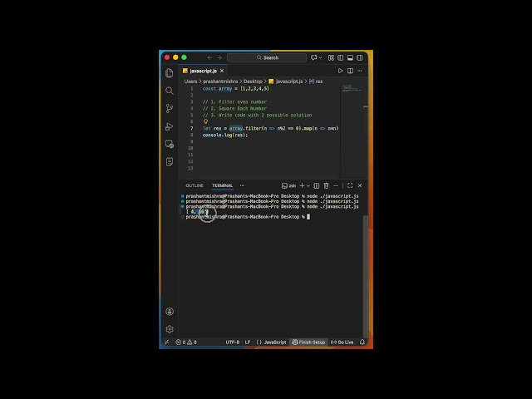532x399 pixels.
Task: Click the lightbulb code action icon
Action: (x=205, y=121)
